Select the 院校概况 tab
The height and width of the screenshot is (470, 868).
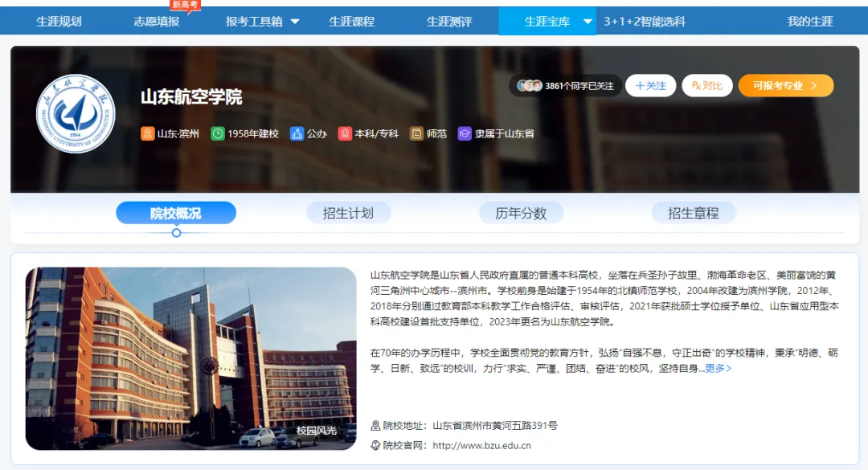[176, 213]
